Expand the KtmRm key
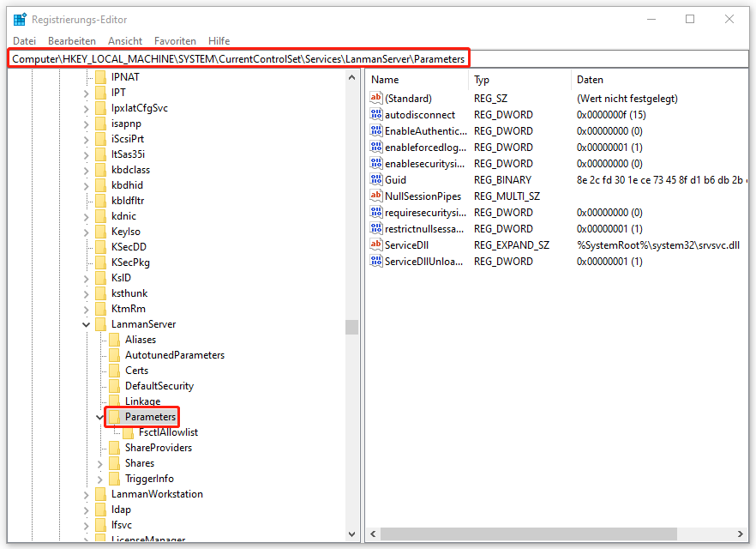 (x=87, y=310)
